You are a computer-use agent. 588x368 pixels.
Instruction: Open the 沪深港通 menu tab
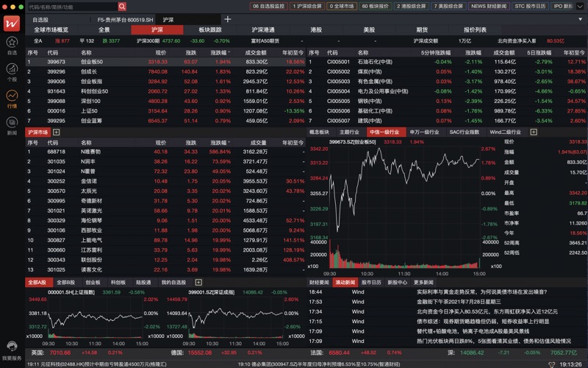tap(263, 29)
